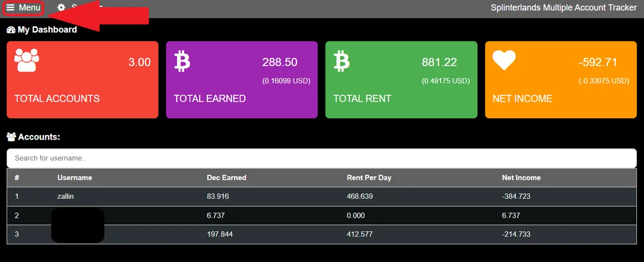Viewport: 644px width, 262px height.
Task: Click the My Dashboard gauge icon
Action: pos(11,30)
